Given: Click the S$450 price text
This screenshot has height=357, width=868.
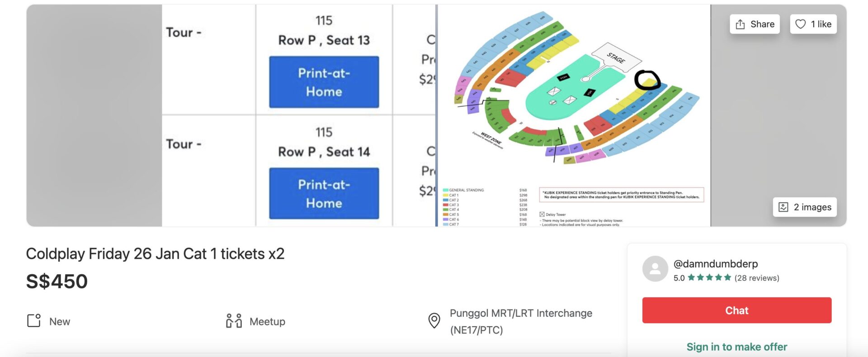Looking at the screenshot, I should point(57,281).
